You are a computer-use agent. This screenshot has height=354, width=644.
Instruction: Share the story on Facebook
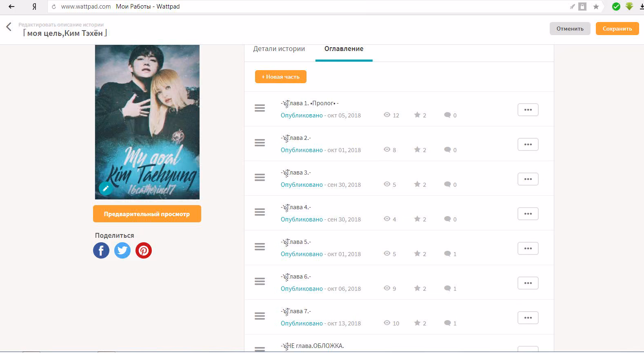(x=101, y=250)
